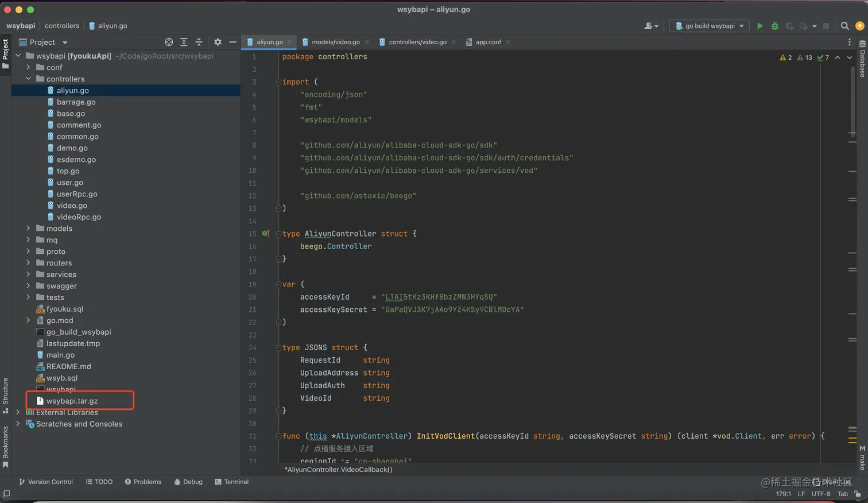868x503 pixels.
Task: Click the green Debug bug icon
Action: click(774, 26)
